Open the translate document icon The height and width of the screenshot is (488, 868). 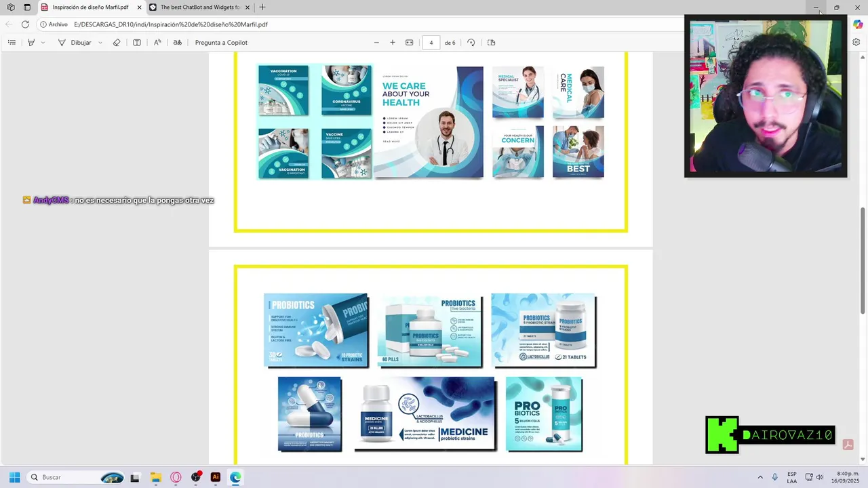pyautogui.click(x=178, y=43)
